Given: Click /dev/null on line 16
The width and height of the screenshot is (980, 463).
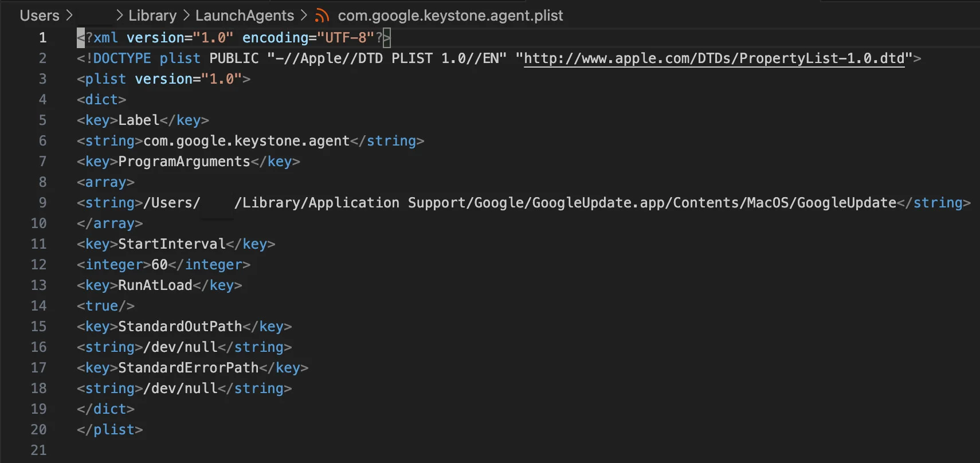Looking at the screenshot, I should coord(181,347).
